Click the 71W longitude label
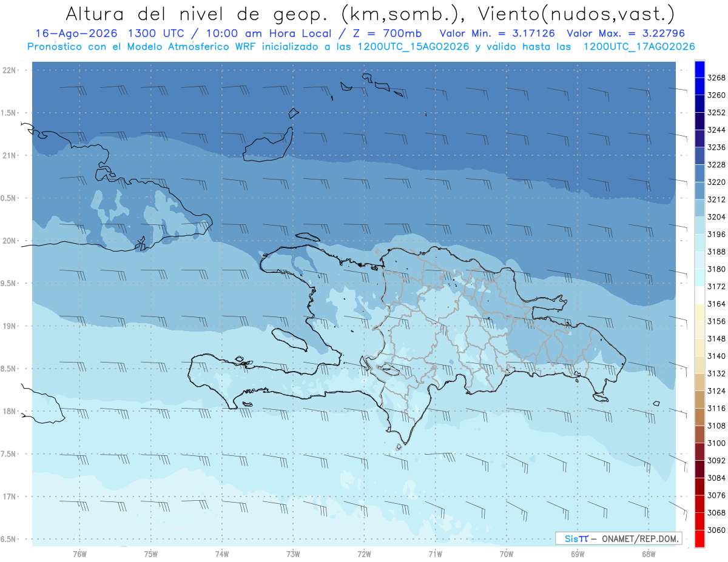728x562 pixels. [x=435, y=554]
